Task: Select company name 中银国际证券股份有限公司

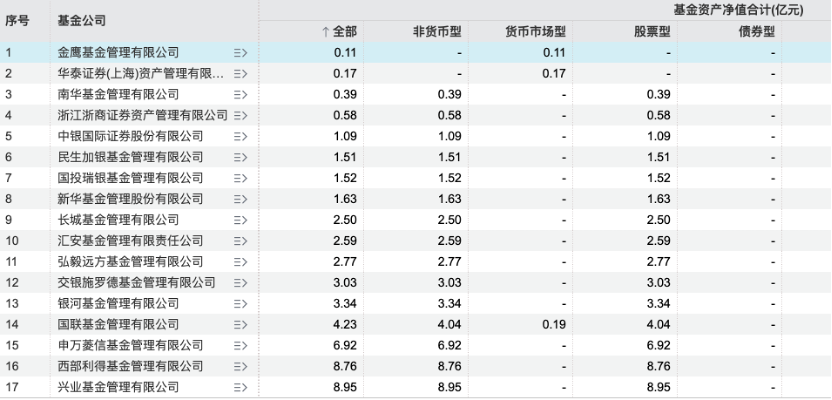Action: (x=131, y=136)
